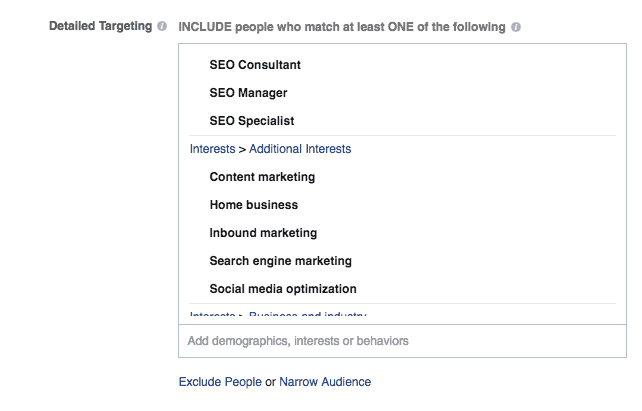Image resolution: width=642 pixels, height=411 pixels.
Task: Open info icon after INCLUDE people heading
Action: (516, 27)
